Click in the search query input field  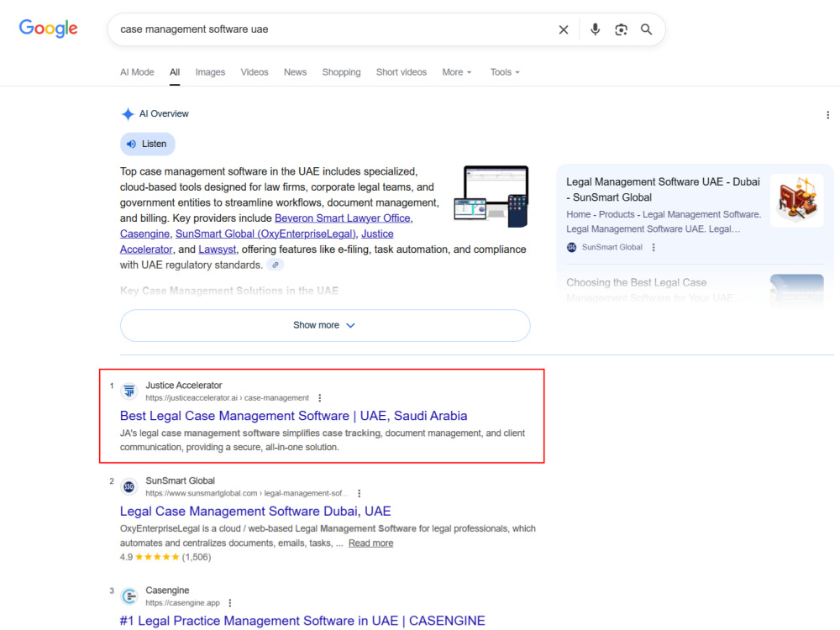click(x=332, y=29)
